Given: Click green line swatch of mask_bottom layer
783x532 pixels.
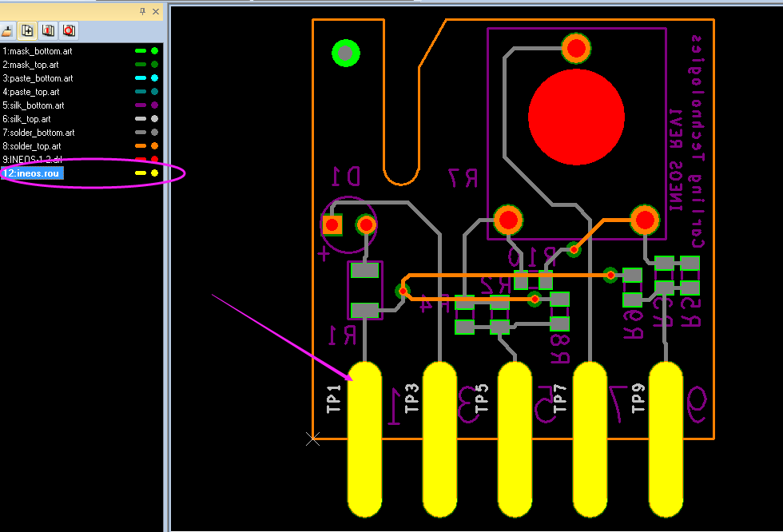Looking at the screenshot, I should point(141,51).
